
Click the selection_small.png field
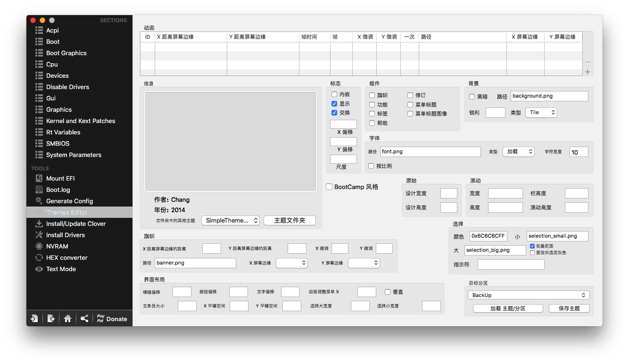point(557,236)
